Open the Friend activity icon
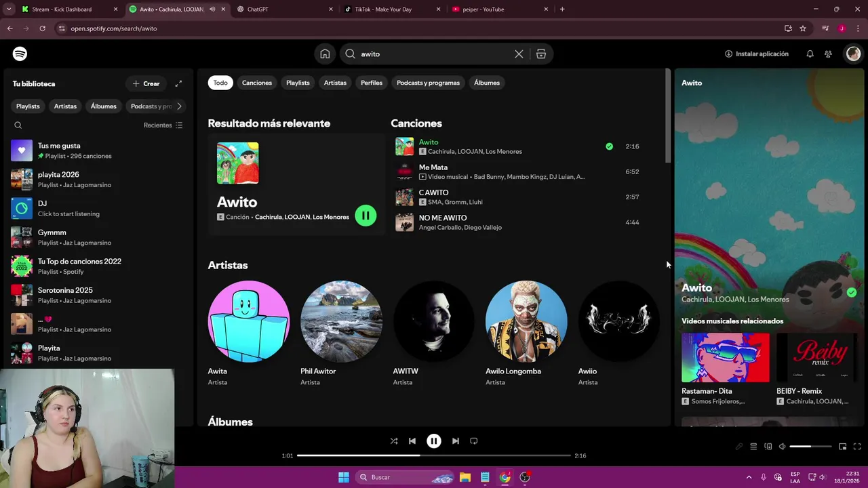 (x=828, y=54)
